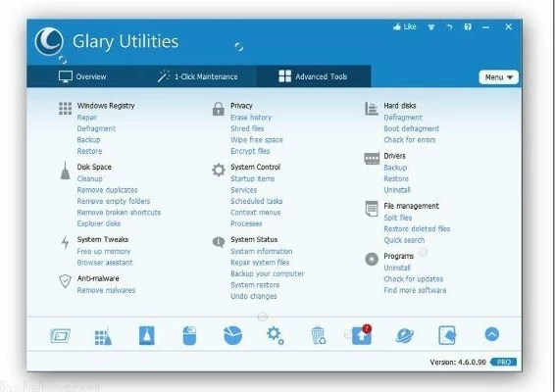
Task: Click the Erase history link
Action: 251,117
